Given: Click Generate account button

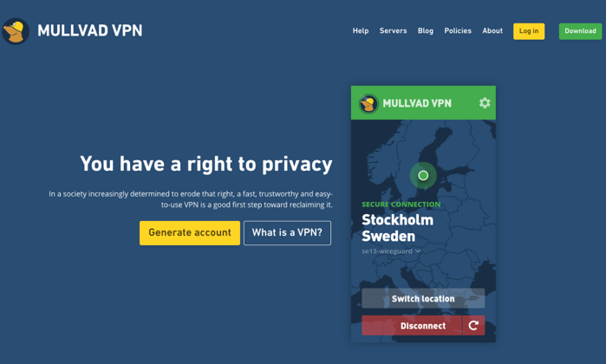Looking at the screenshot, I should 190,232.
